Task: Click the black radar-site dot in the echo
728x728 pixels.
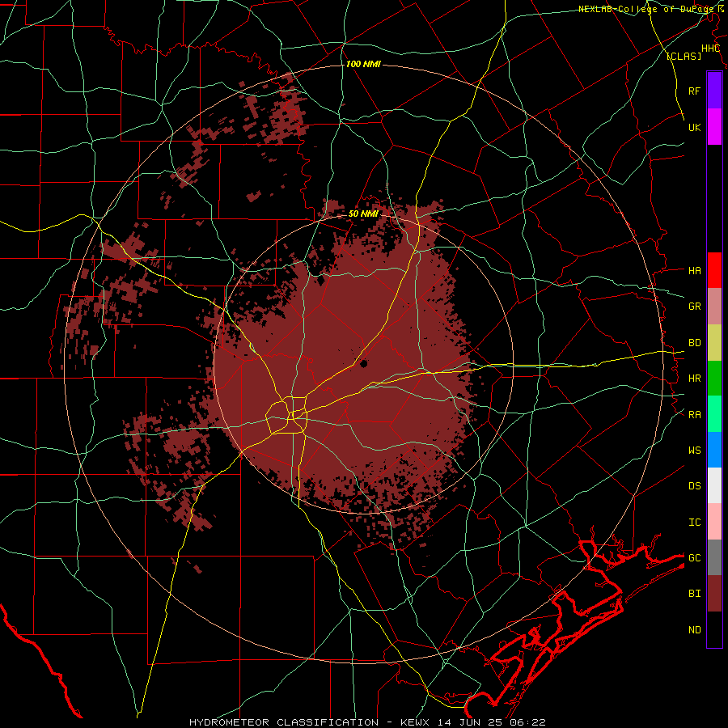Action: click(x=363, y=363)
